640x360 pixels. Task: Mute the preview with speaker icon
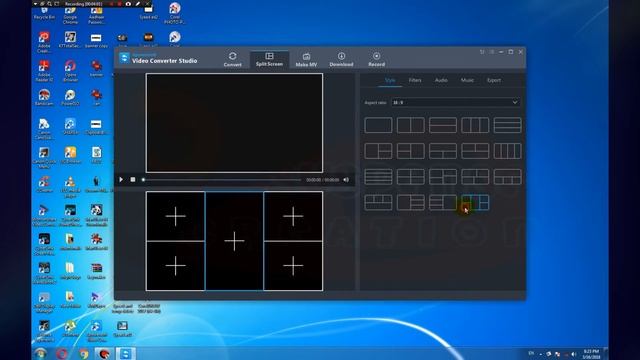346,180
